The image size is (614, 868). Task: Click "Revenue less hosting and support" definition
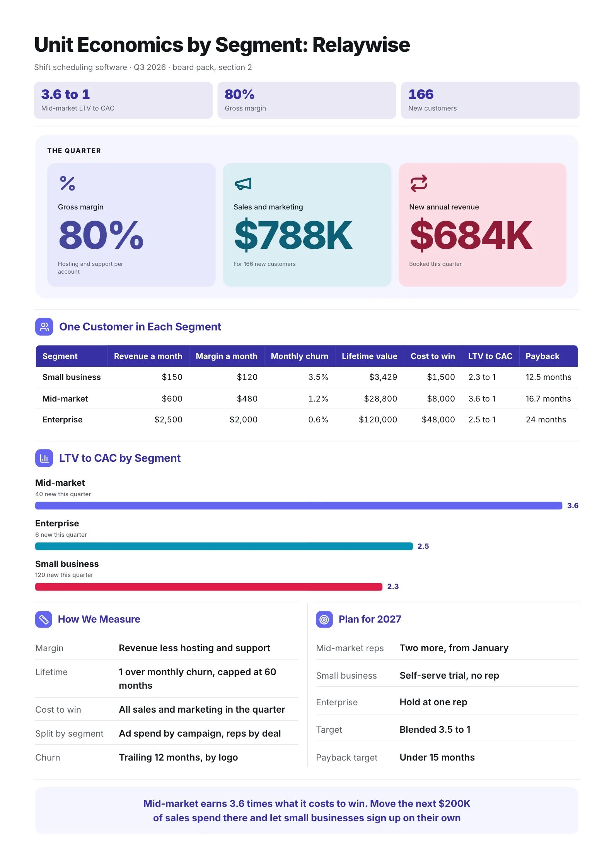pos(194,648)
